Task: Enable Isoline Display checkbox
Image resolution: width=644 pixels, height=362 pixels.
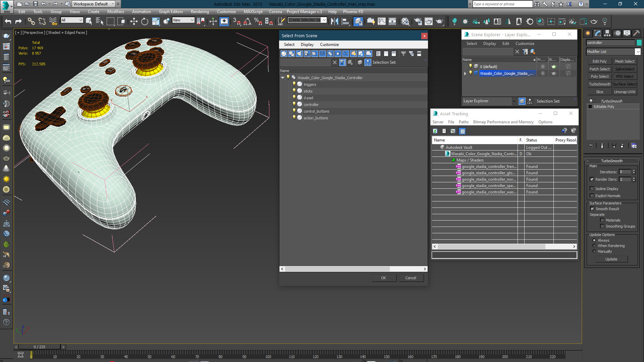Action: [592, 189]
